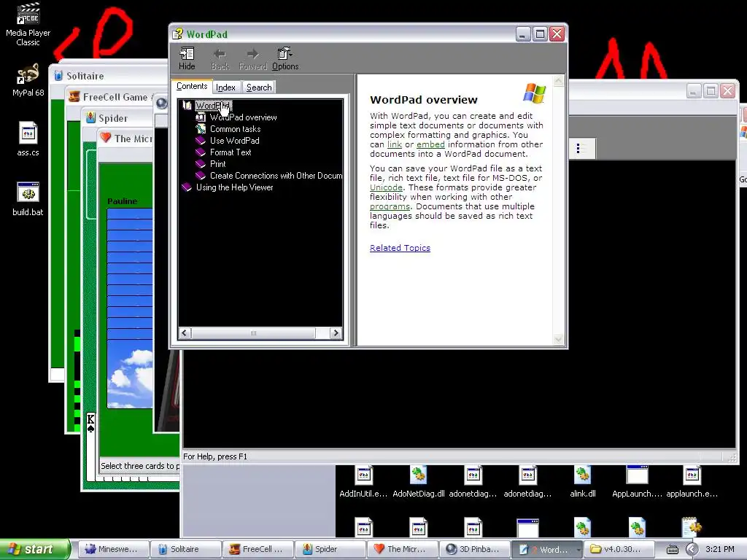Image resolution: width=747 pixels, height=560 pixels.
Task: Switch to The Microsoft Hearts taskbar button
Action: [x=402, y=549]
